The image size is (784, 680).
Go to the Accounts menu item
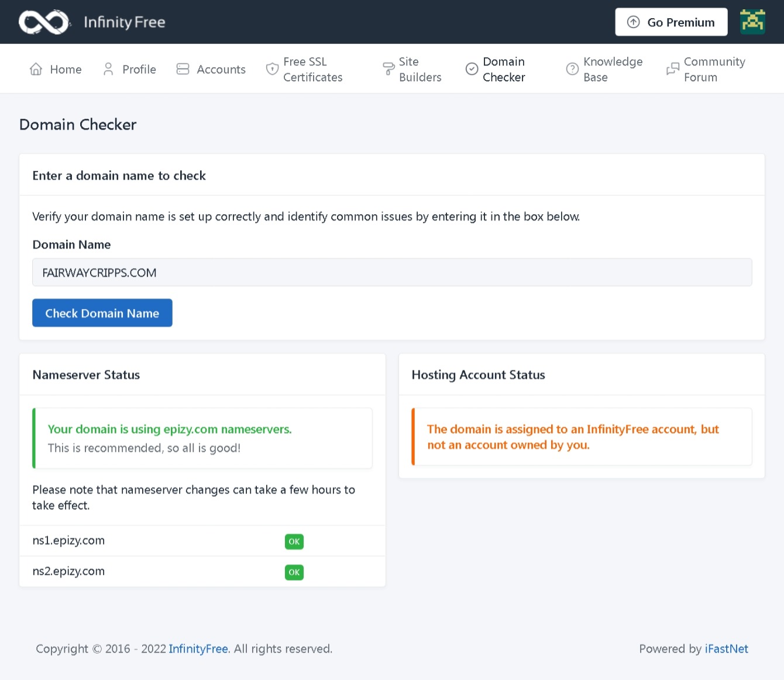coord(221,69)
